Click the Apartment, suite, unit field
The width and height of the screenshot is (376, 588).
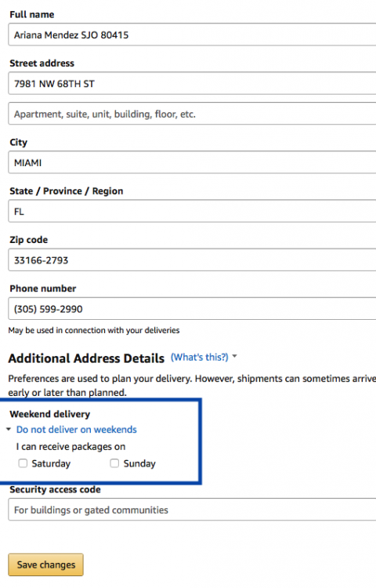click(x=192, y=114)
